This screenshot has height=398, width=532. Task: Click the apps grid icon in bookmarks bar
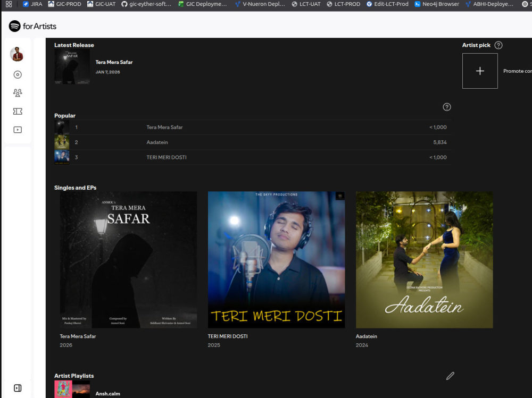point(9,4)
